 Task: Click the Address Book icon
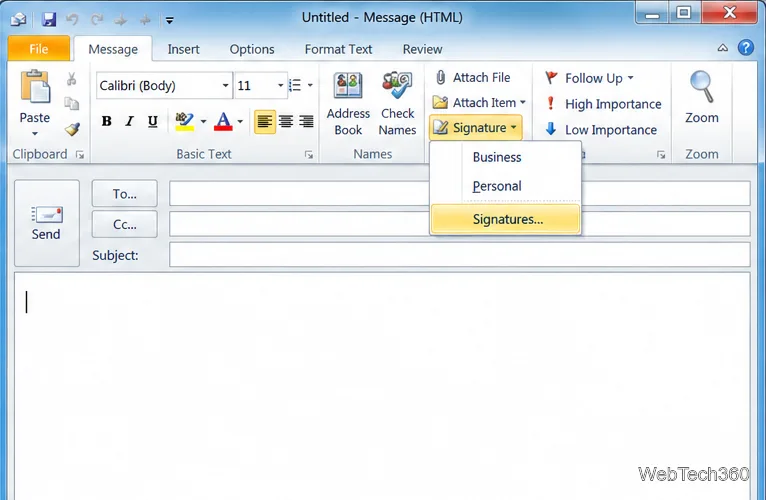(x=348, y=86)
